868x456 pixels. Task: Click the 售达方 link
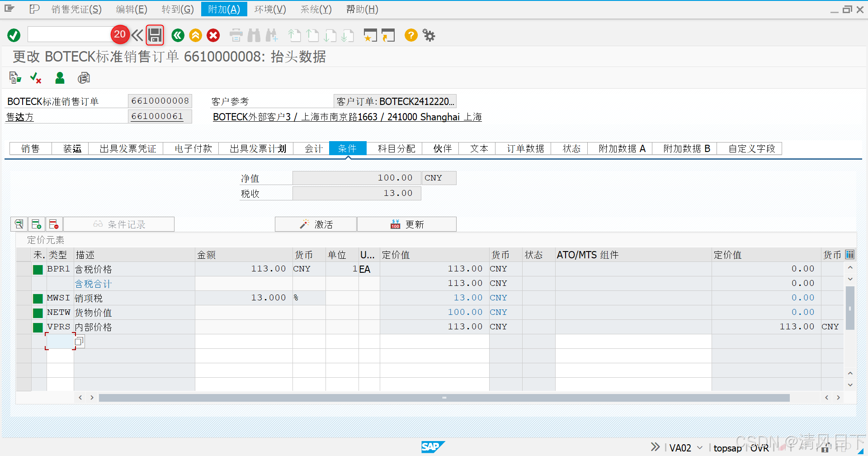coord(20,117)
